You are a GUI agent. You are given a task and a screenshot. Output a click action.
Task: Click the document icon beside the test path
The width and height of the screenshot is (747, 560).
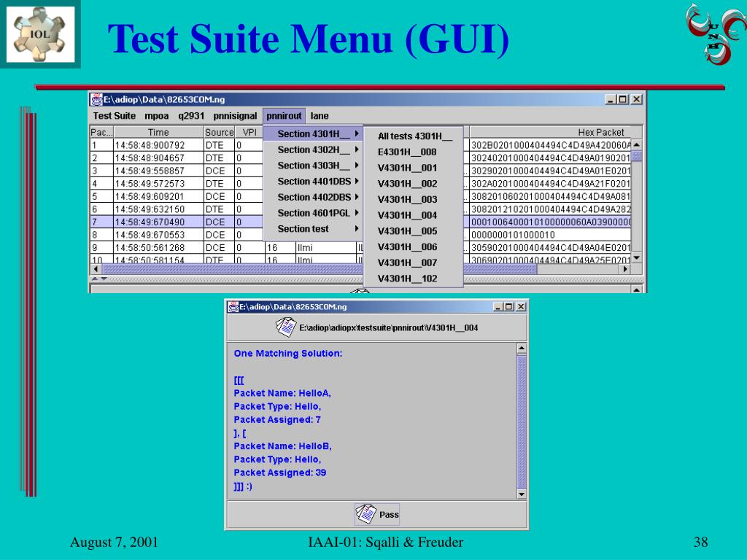pos(286,327)
